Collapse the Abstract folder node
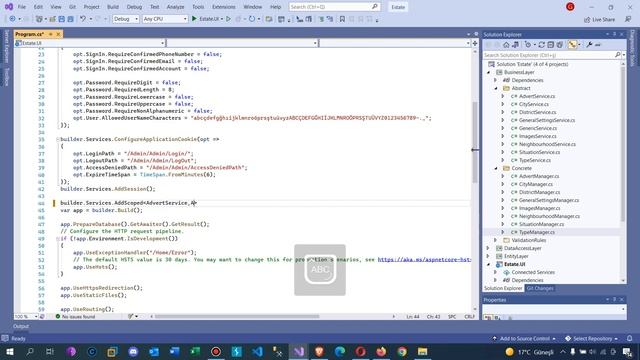640x360 pixels. 496,88
